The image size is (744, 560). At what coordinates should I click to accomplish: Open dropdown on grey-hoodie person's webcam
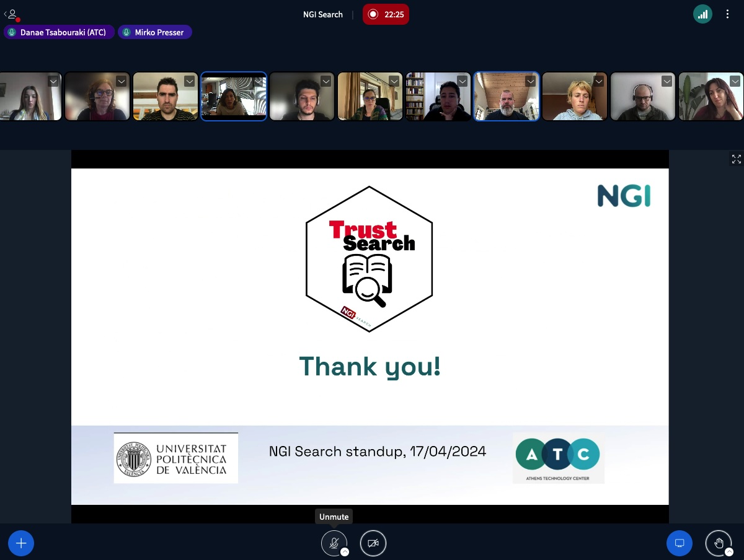(599, 81)
